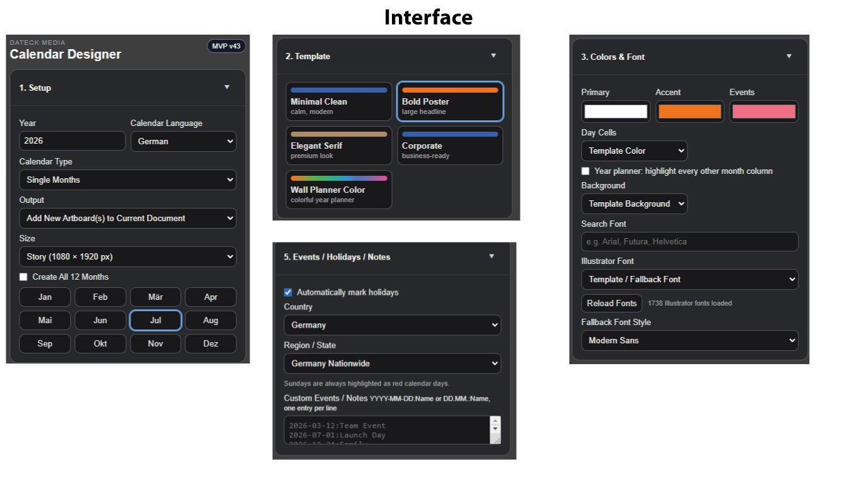Select the Mai month button
857x504 pixels.
tap(45, 320)
